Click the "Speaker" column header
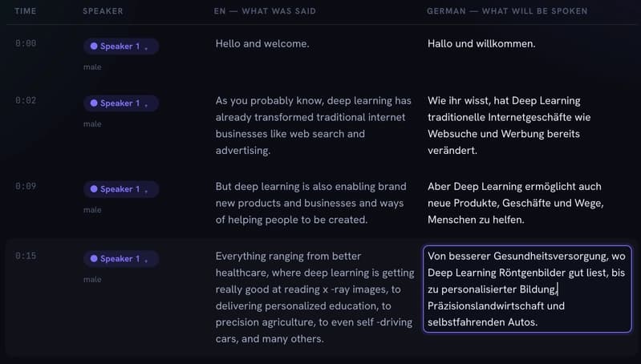641x364 pixels. [103, 11]
